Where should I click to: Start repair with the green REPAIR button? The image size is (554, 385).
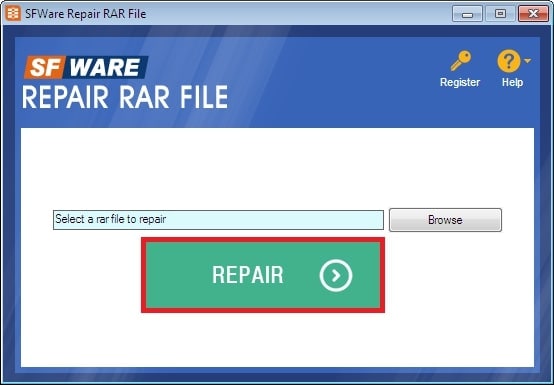tap(263, 275)
